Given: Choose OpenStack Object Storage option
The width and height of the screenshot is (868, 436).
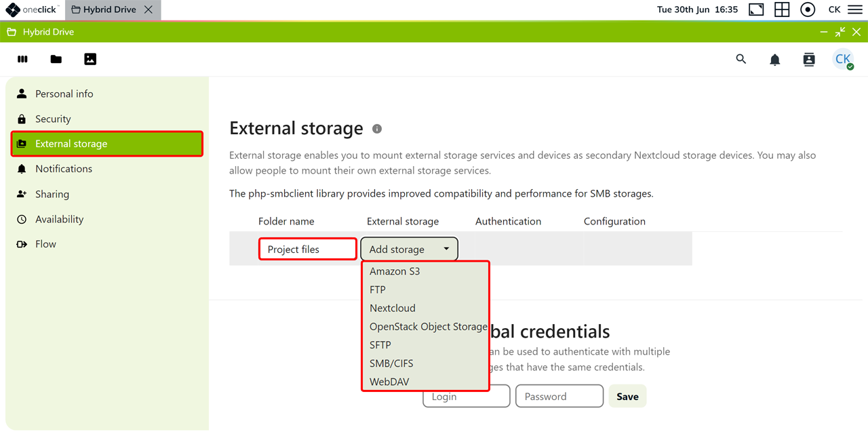Looking at the screenshot, I should pos(425,326).
